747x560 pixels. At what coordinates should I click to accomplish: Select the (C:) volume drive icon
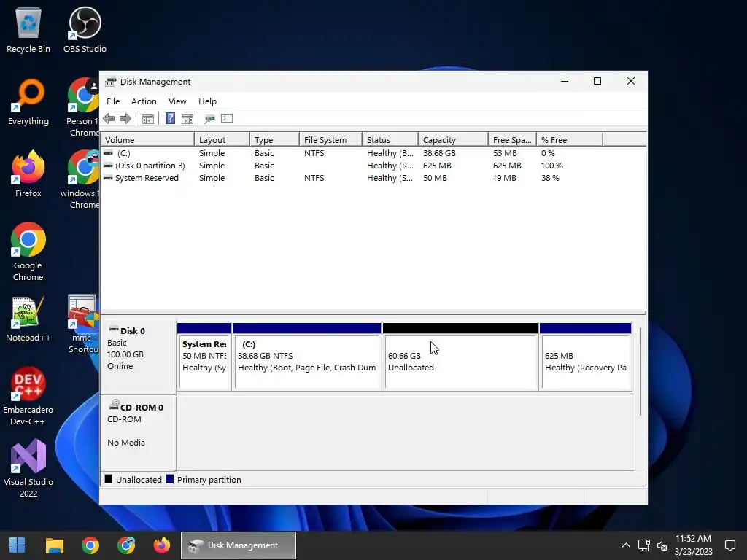click(108, 153)
